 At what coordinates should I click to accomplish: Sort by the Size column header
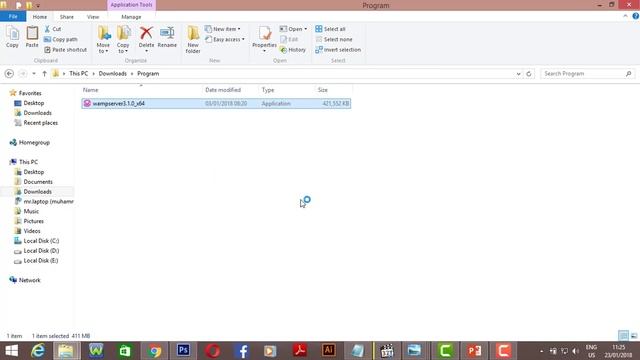333,90
